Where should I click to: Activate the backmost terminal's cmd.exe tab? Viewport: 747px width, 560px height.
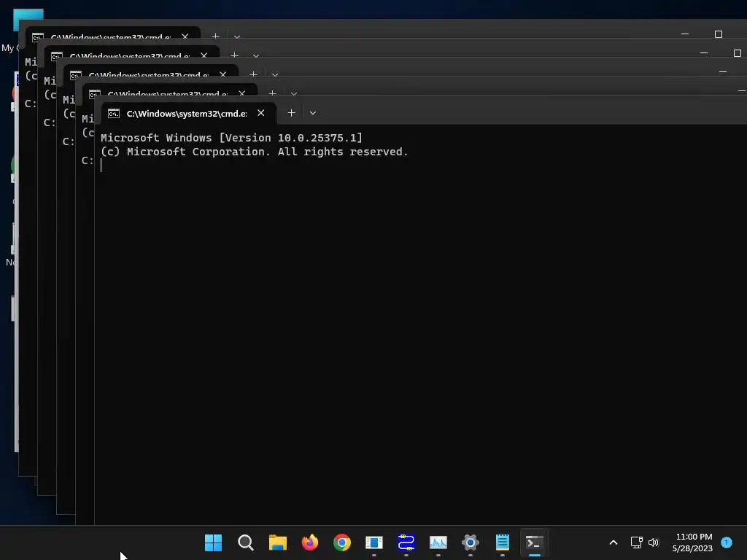pos(111,36)
